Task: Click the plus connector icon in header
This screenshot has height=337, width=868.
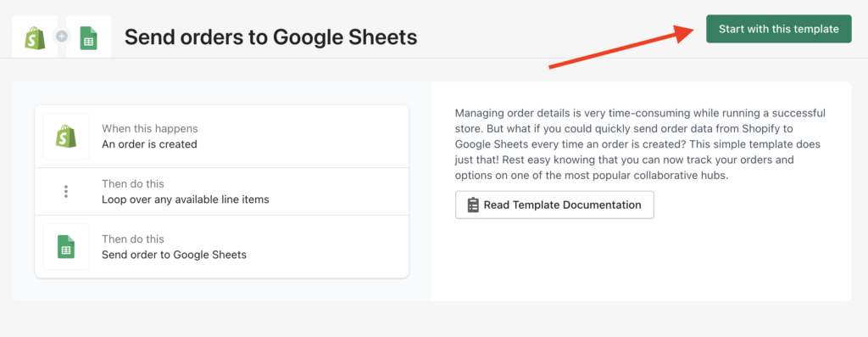Action: (62, 37)
